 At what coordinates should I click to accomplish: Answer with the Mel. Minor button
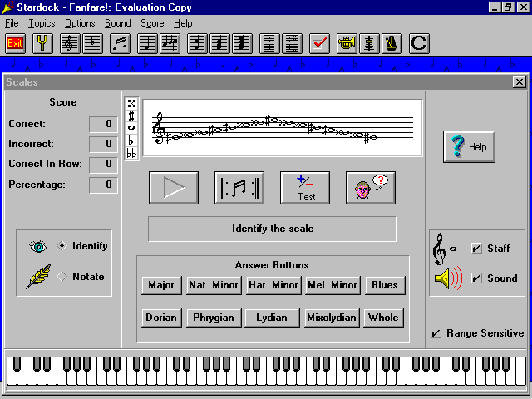[332, 285]
